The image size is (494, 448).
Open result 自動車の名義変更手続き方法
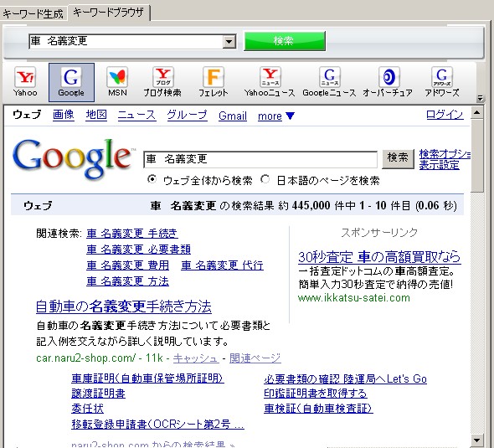(124, 306)
